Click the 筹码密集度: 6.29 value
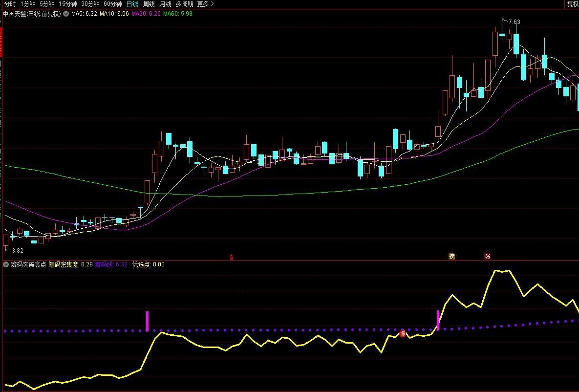This screenshot has height=392, width=579. [70, 264]
